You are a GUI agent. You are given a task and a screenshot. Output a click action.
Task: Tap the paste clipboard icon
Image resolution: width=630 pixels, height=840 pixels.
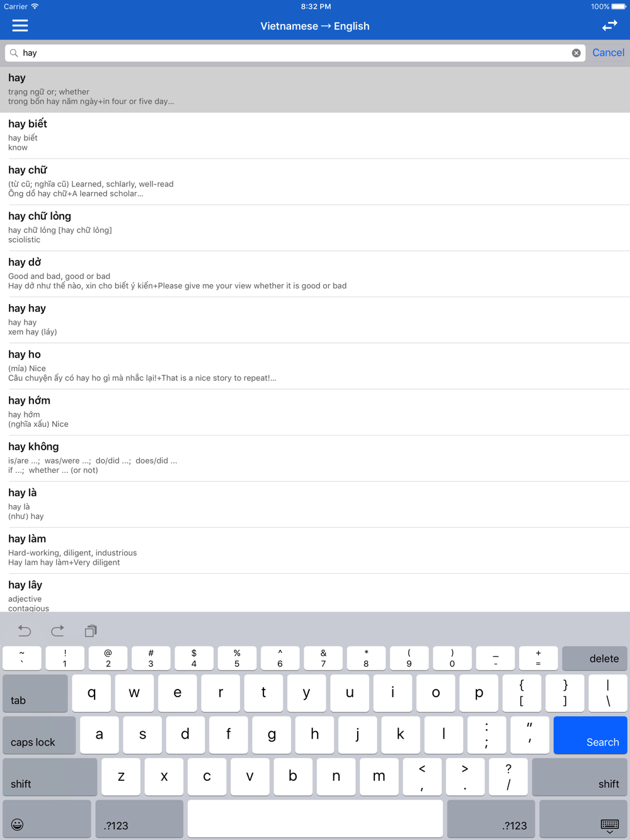point(91,630)
